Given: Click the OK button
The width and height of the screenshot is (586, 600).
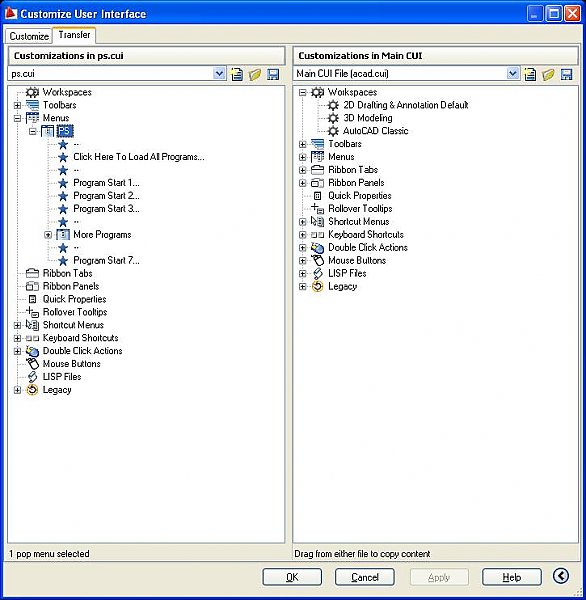Looking at the screenshot, I should (x=292, y=577).
